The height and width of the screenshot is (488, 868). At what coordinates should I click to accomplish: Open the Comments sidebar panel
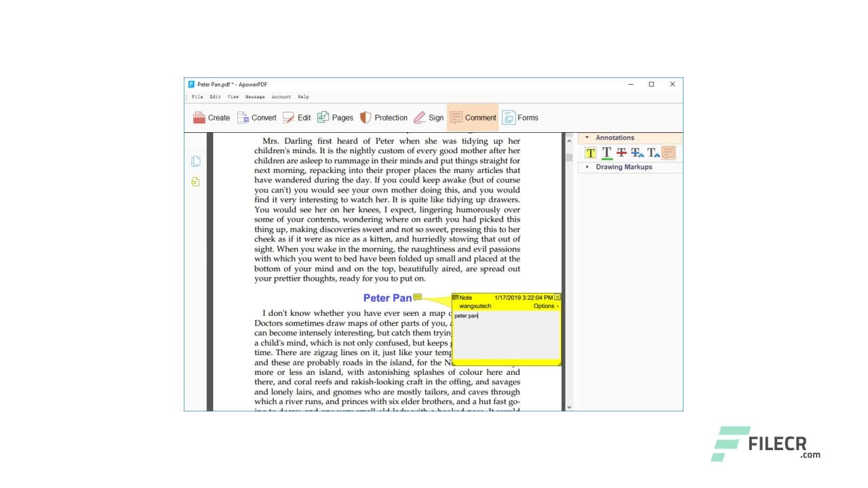click(x=195, y=182)
